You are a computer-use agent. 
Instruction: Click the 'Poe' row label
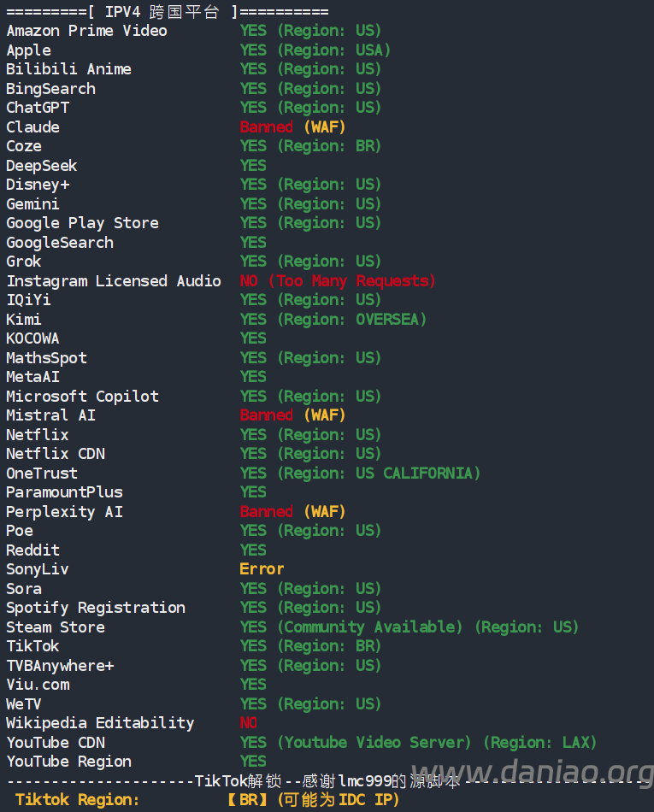pos(20,531)
